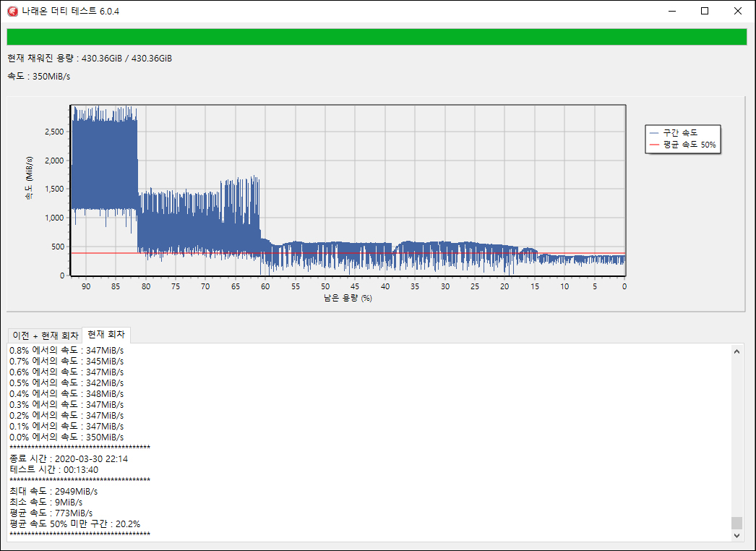Select the 0.4% 에서의 속도 : 348MiB/s line
This screenshot has height=551, width=756.
tap(66, 393)
